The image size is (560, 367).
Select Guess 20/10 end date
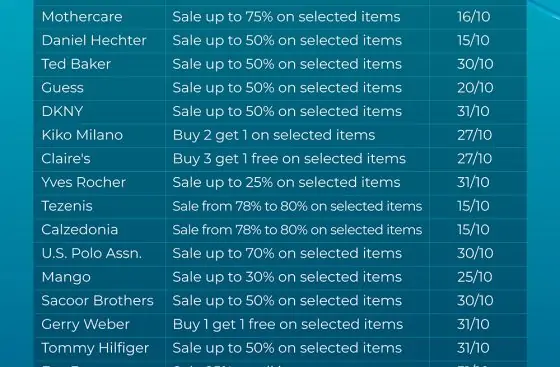(475, 88)
